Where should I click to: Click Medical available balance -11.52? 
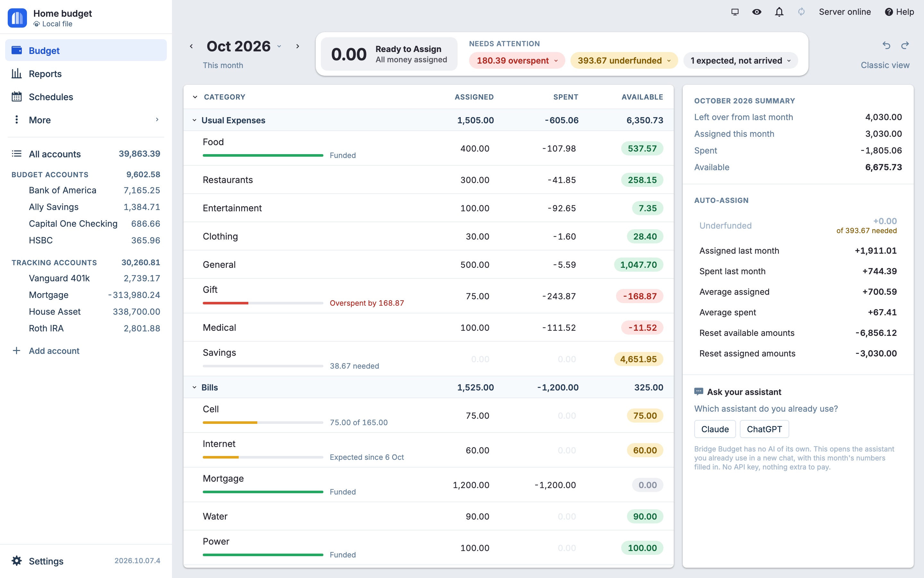click(x=642, y=328)
